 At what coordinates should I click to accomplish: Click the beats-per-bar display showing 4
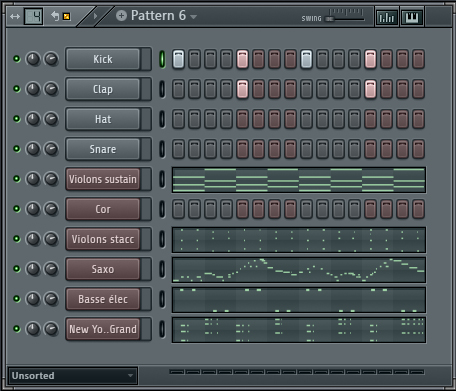tap(34, 16)
